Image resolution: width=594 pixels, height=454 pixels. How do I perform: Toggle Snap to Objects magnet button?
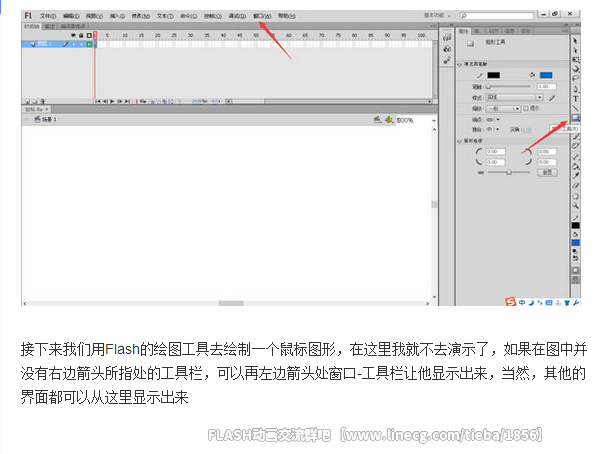575,280
